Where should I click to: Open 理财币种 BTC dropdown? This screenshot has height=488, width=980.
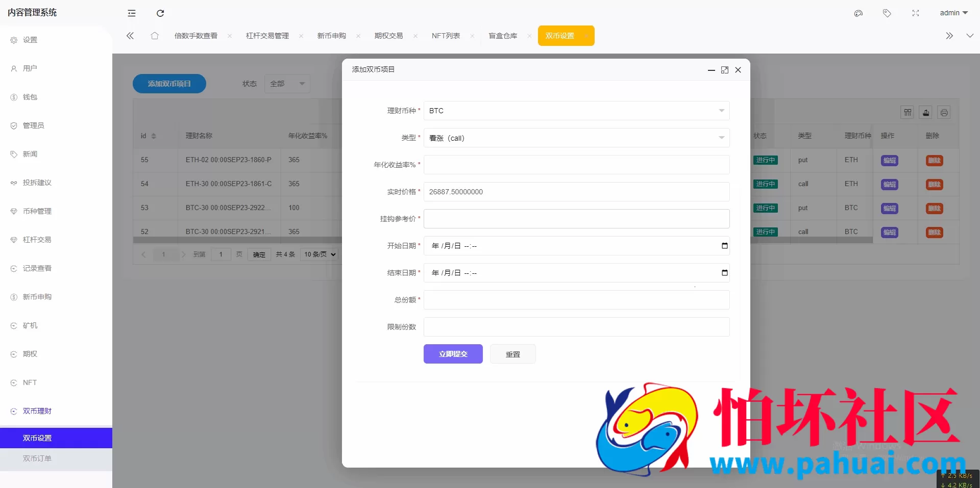[x=577, y=111]
